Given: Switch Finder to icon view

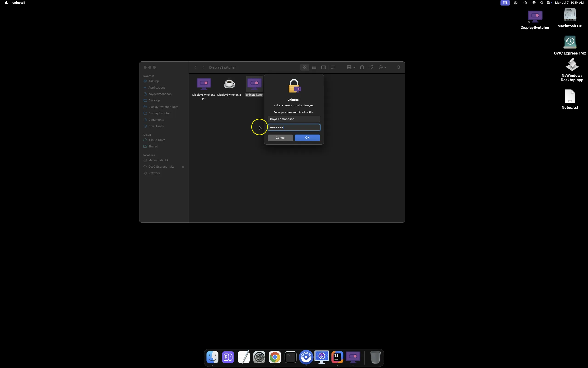Looking at the screenshot, I should point(304,67).
